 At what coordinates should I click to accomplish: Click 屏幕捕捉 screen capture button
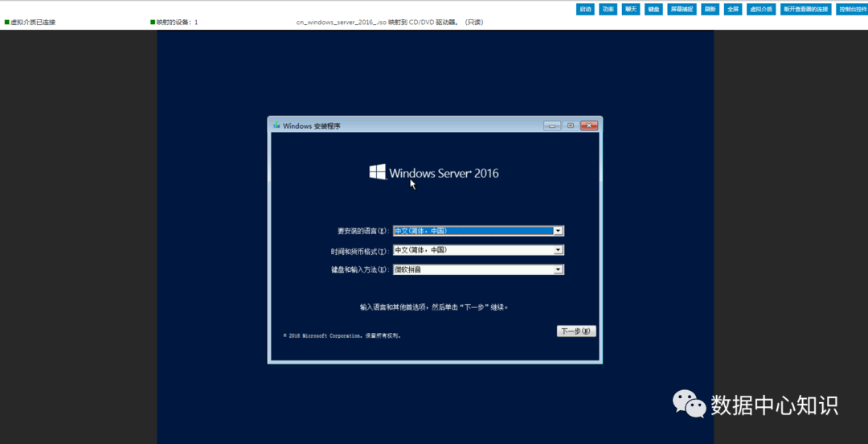tap(682, 10)
